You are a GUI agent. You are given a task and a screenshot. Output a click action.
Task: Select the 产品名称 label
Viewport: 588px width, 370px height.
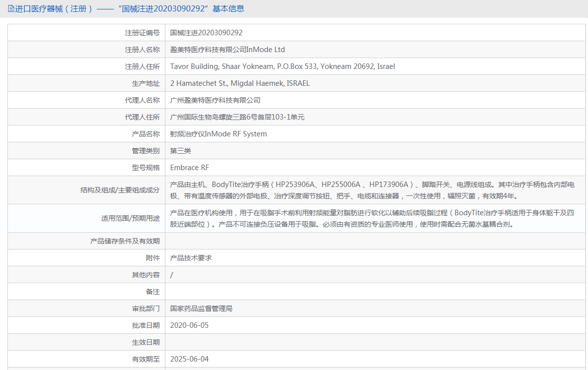pyautogui.click(x=146, y=134)
